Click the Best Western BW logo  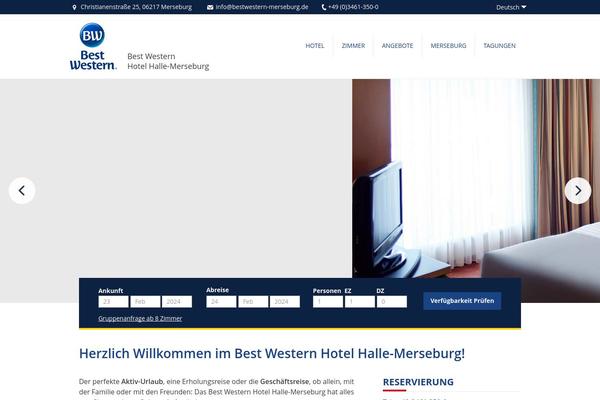coord(93,46)
